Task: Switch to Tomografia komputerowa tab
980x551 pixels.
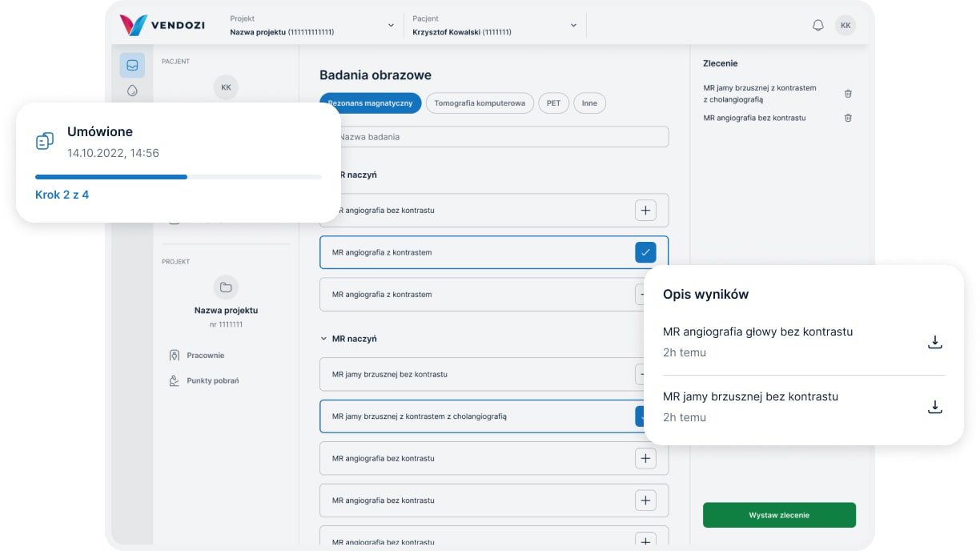Action: (479, 103)
